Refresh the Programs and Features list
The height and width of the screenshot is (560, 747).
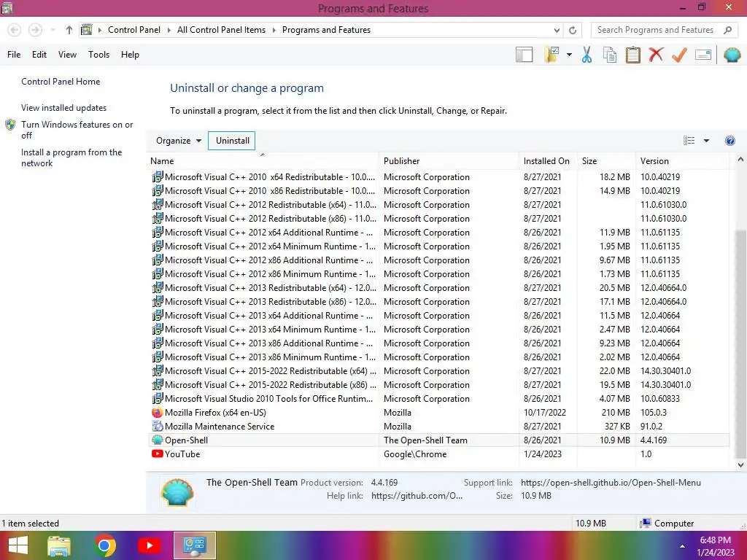pyautogui.click(x=573, y=30)
